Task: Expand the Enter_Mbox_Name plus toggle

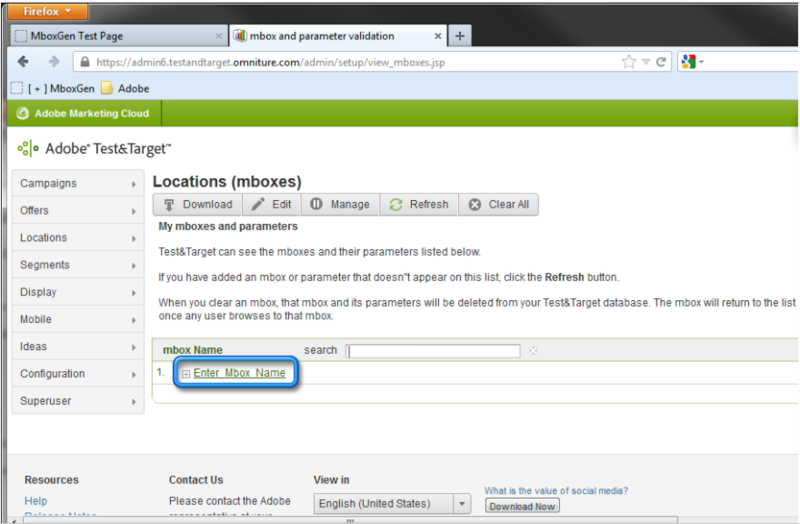Action: 186,373
